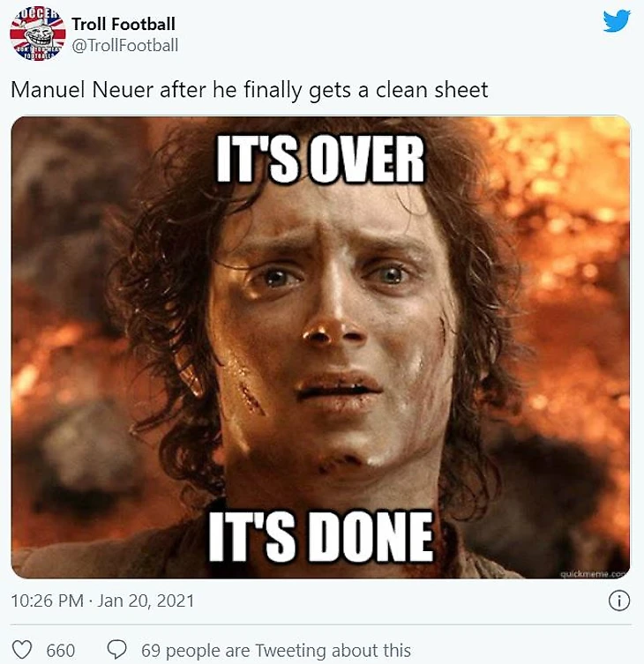Click the reply speech bubble icon
644x664 pixels.
[117, 651]
